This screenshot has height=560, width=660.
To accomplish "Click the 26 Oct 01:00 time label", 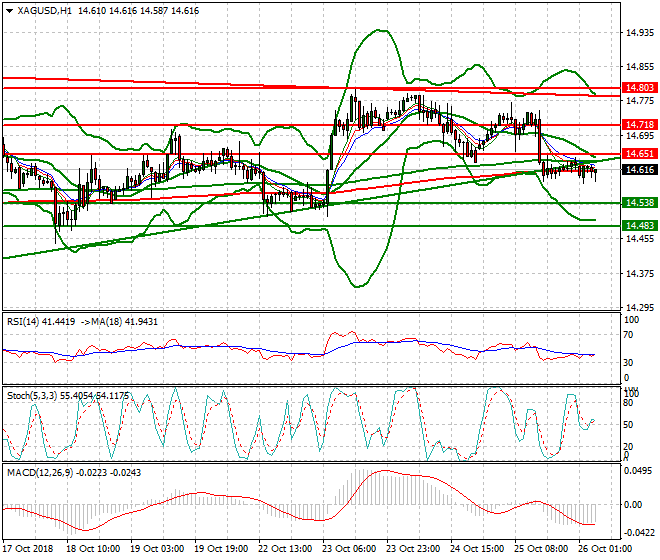I will coord(605,549).
